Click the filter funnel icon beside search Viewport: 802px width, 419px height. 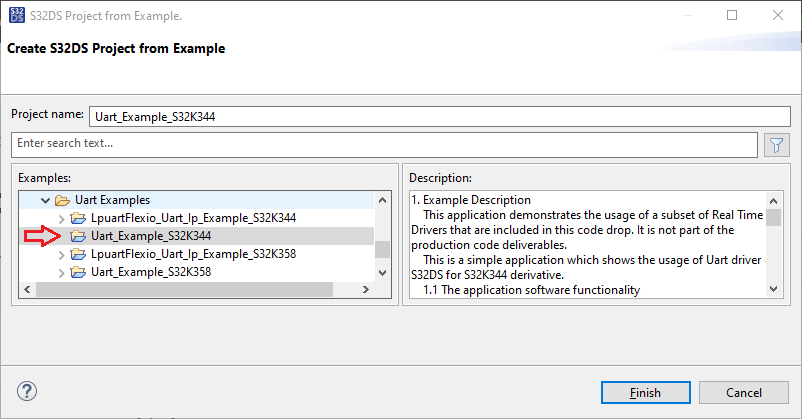click(776, 144)
